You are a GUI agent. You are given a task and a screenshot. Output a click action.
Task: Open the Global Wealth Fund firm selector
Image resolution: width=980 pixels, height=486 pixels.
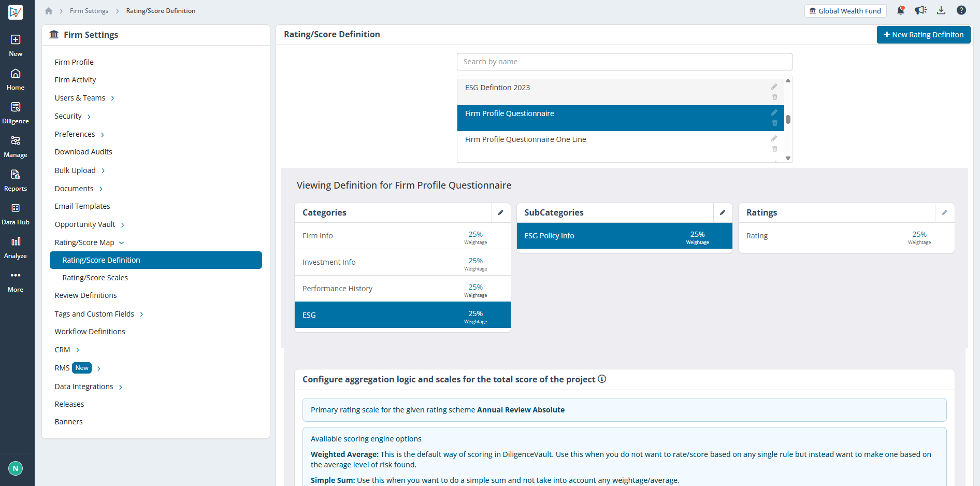(x=845, y=11)
